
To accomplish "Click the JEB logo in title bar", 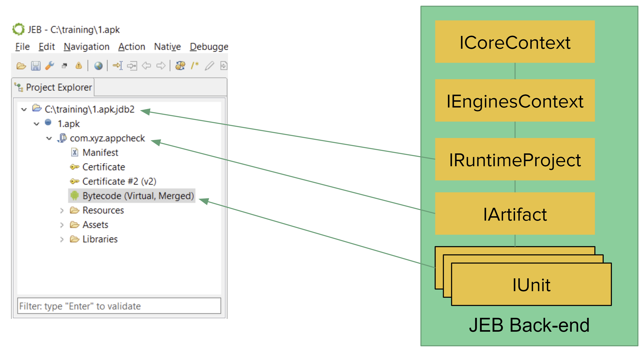I will 18,29.
